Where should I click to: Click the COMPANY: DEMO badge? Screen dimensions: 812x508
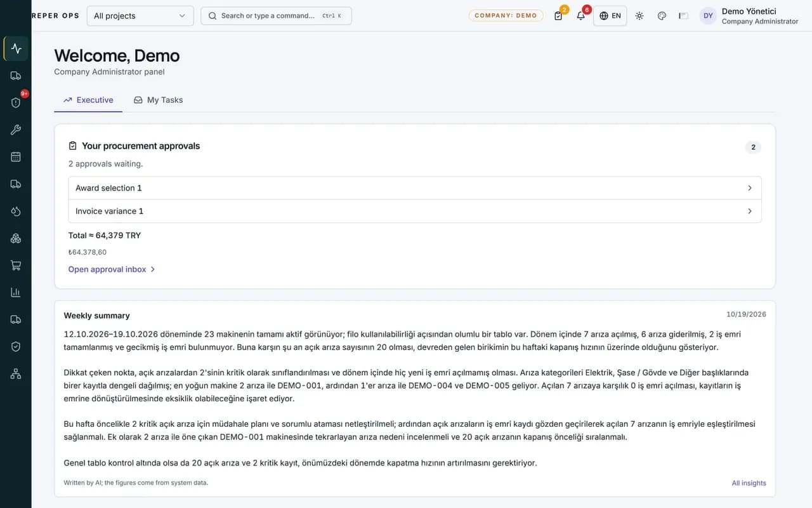(506, 16)
